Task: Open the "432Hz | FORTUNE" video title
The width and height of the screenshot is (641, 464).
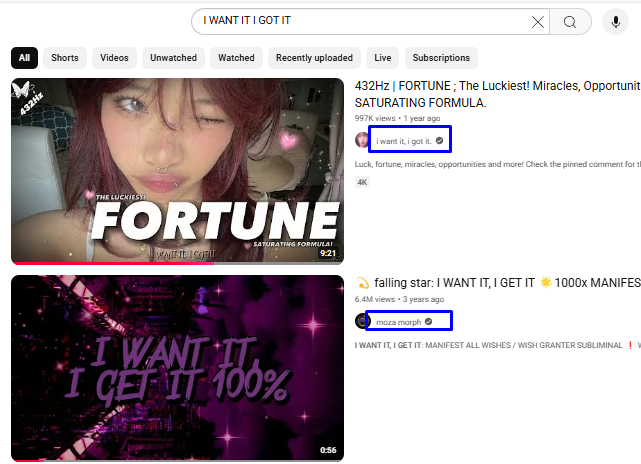Action: point(497,87)
